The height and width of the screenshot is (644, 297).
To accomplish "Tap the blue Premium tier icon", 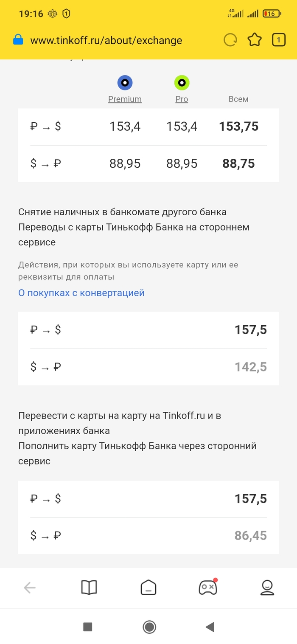I will pyautogui.click(x=125, y=83).
